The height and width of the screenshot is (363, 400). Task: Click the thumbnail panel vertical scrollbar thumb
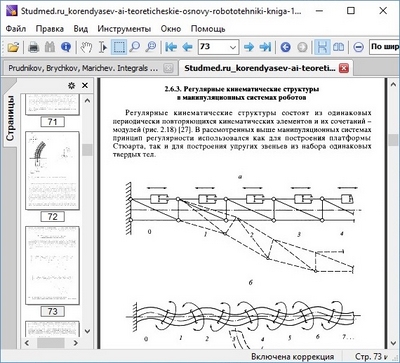tap(87, 149)
